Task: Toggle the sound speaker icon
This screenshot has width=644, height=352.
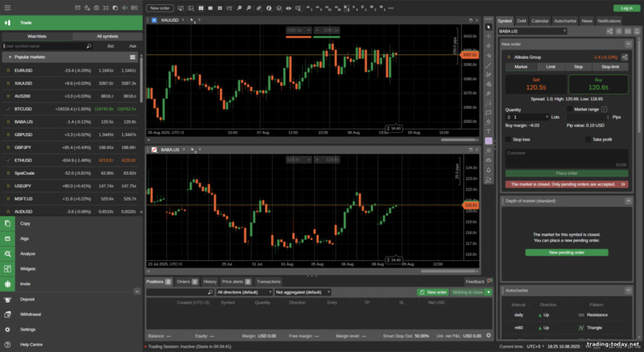Action: click(125, 8)
